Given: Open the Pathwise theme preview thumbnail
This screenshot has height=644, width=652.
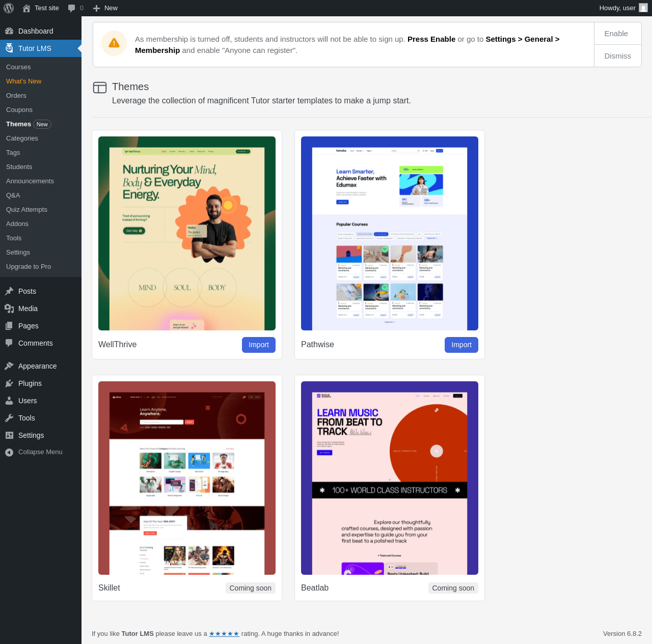Looking at the screenshot, I should coord(390,233).
